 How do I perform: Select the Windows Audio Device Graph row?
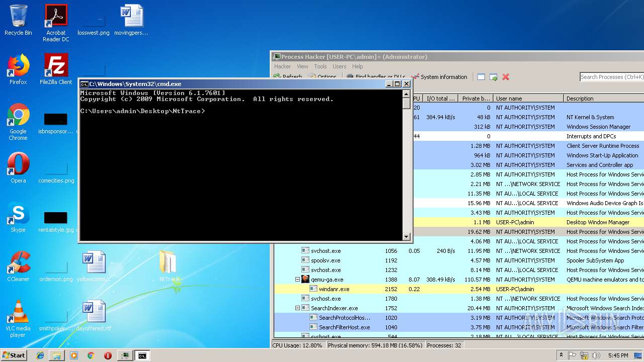coord(528,203)
